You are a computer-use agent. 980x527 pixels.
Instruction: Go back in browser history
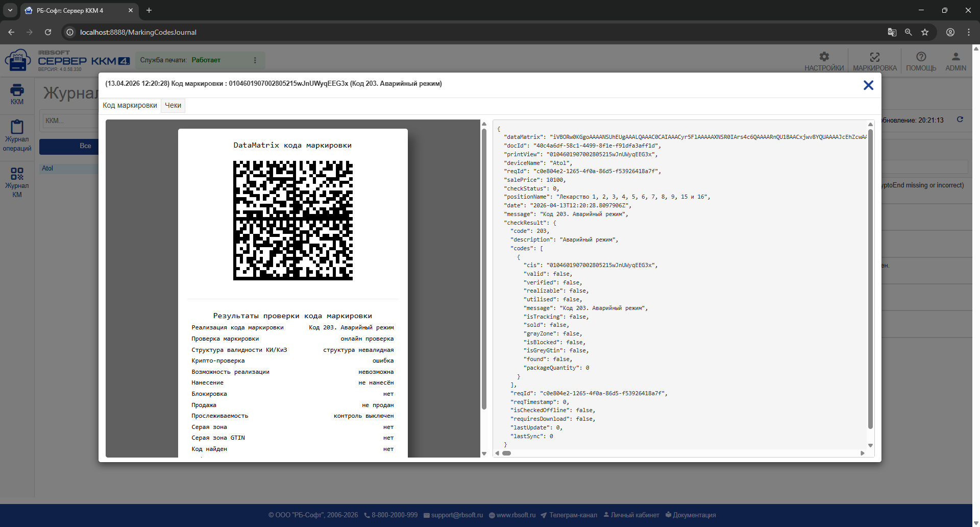[11, 32]
